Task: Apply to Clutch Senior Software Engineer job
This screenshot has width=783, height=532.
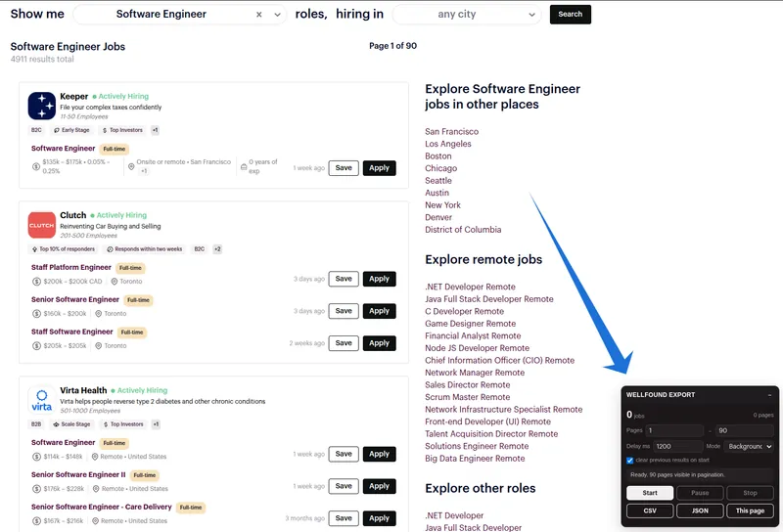Action: tap(379, 311)
